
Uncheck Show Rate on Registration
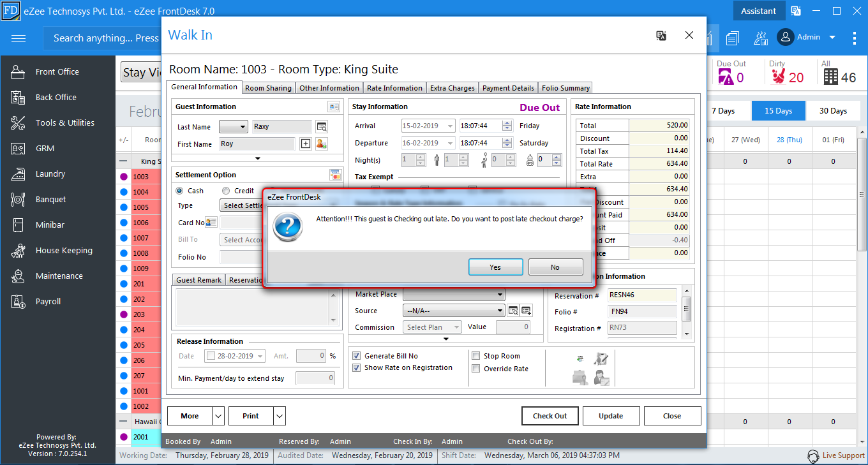coord(357,367)
